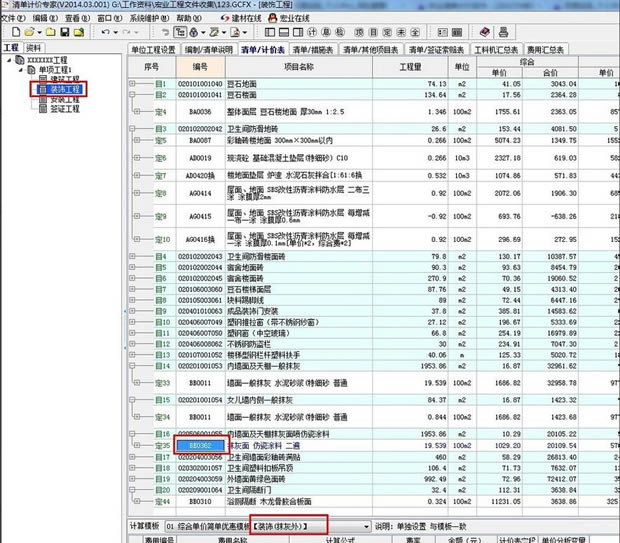The width and height of the screenshot is (620, 543).
Task: Select 签证工程 in project tree
Action: [x=60, y=109]
